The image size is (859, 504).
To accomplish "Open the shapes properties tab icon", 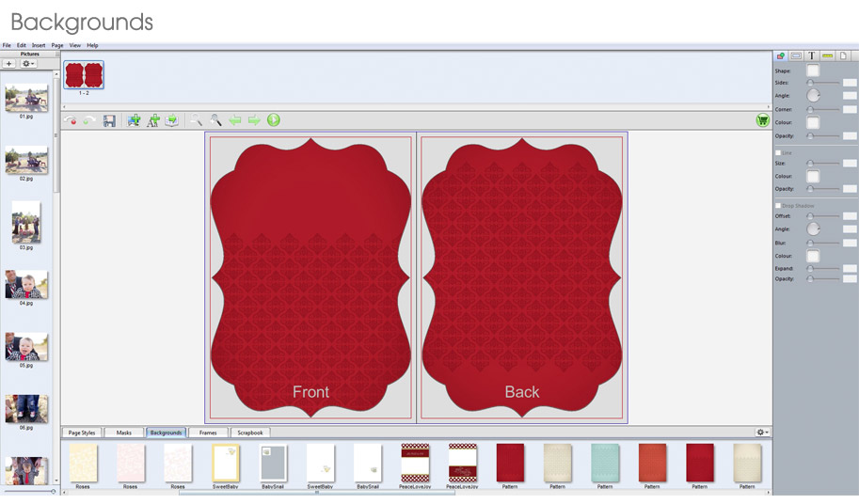I will (x=781, y=55).
